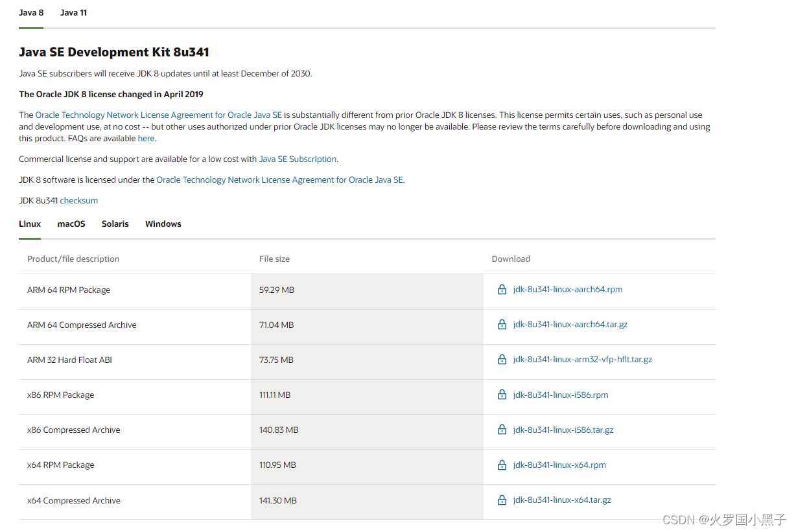Download jdk-8u341-linux-aarch64.tar.gz

pyautogui.click(x=570, y=325)
